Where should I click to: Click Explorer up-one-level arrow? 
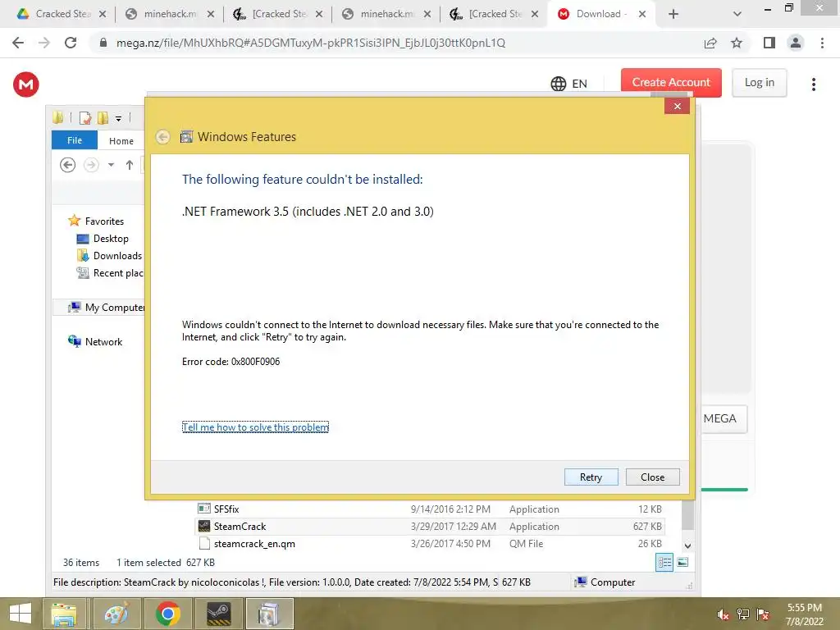[x=129, y=165]
